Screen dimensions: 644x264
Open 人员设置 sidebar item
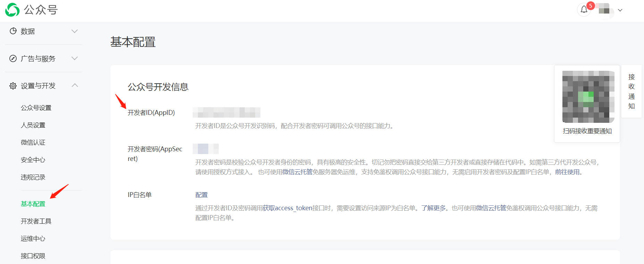(x=33, y=125)
